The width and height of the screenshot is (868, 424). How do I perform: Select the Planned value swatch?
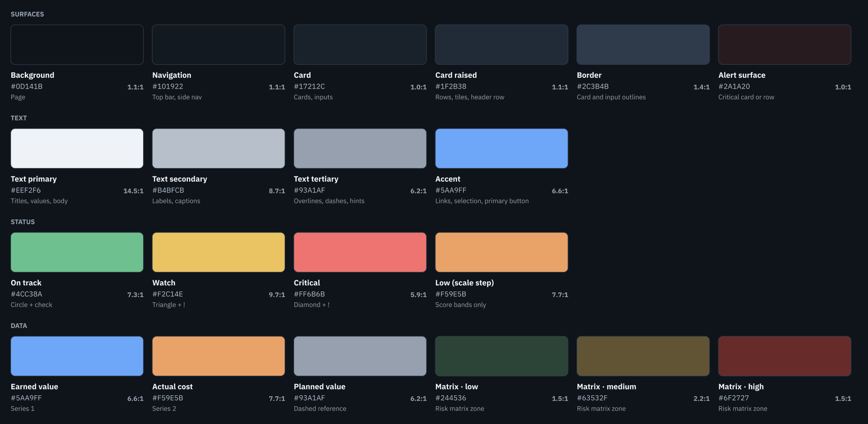pyautogui.click(x=360, y=356)
